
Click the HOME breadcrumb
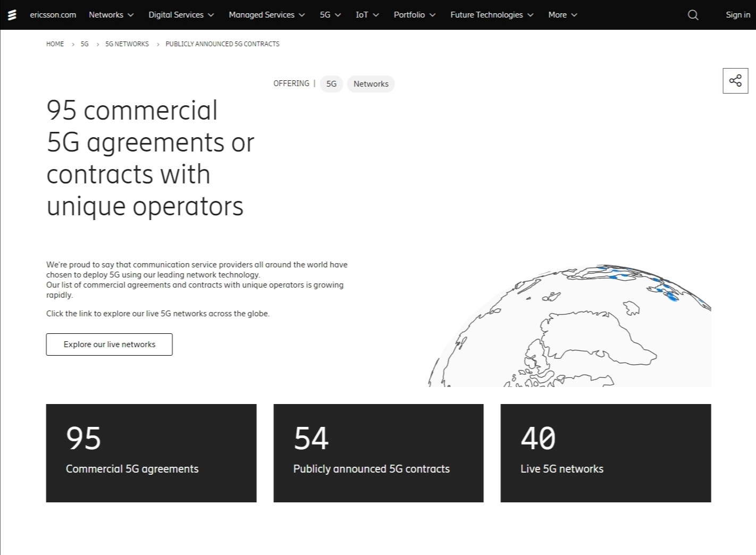(55, 44)
